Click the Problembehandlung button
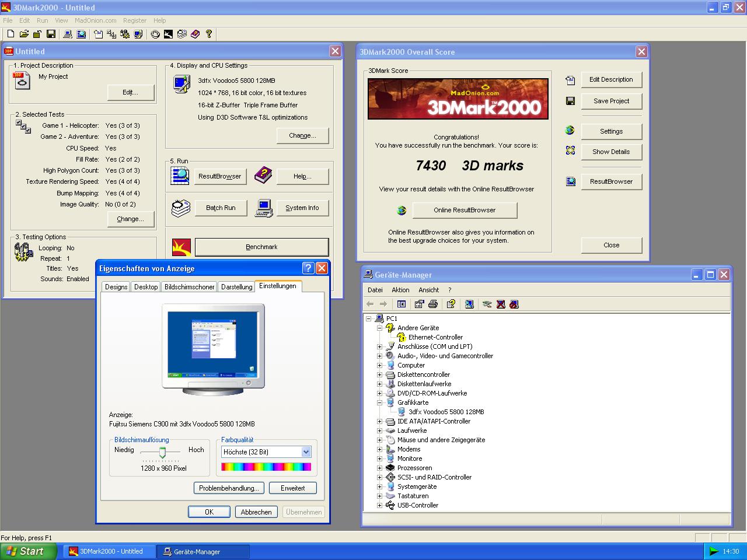Viewport: 747px width, 560px height. coord(229,488)
